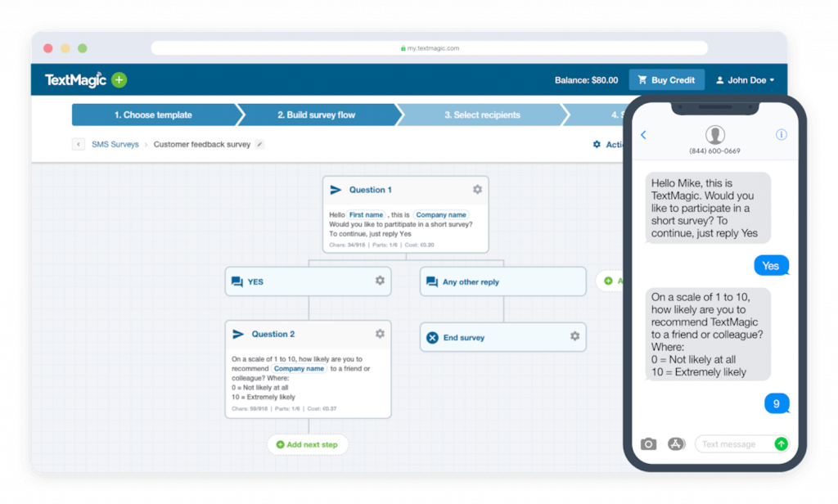Go to step 1 Choose template

[x=153, y=115]
